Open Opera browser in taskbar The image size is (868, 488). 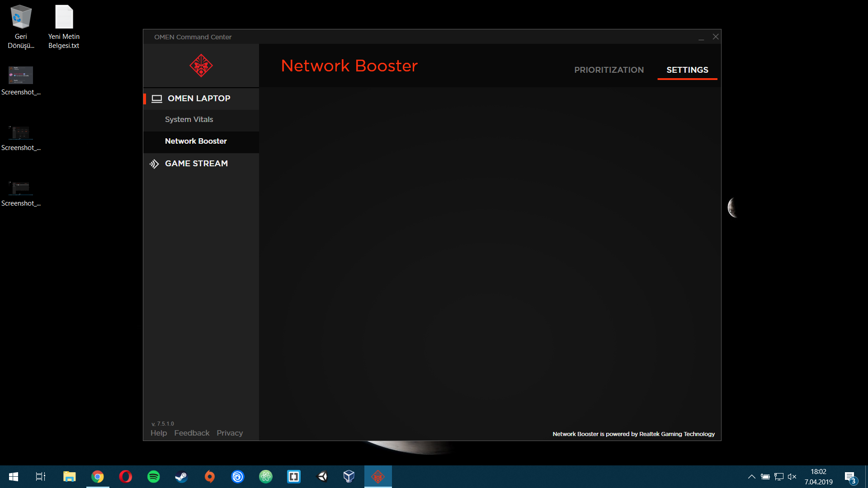[126, 477]
